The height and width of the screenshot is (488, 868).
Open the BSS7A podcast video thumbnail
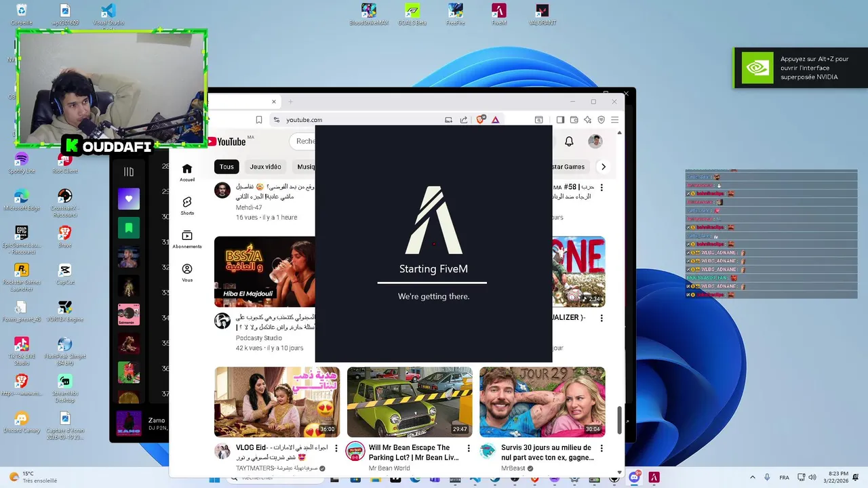(x=264, y=271)
